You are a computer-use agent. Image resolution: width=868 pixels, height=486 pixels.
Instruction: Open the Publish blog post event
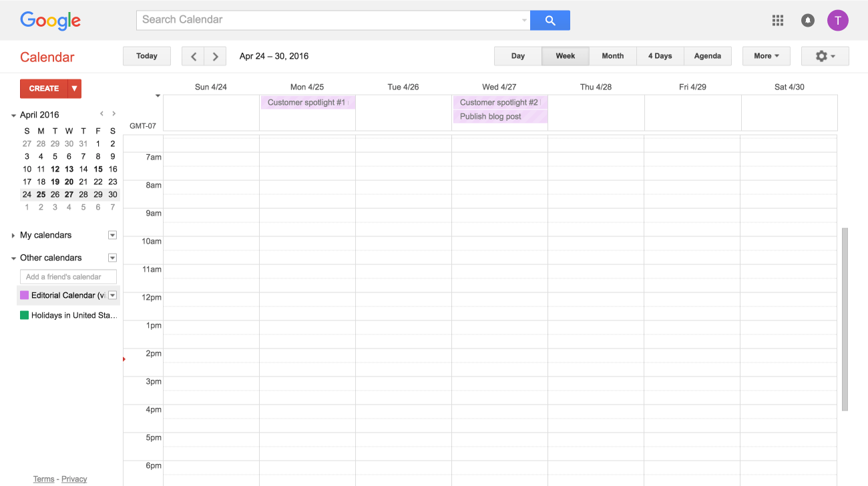(491, 117)
